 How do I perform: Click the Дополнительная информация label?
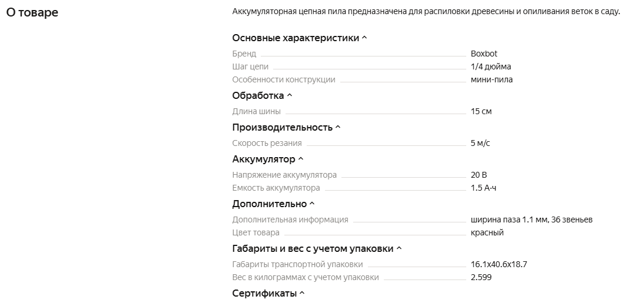290,219
